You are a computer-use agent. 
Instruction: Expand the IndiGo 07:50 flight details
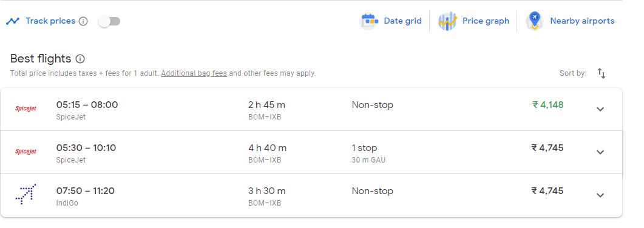click(x=600, y=195)
